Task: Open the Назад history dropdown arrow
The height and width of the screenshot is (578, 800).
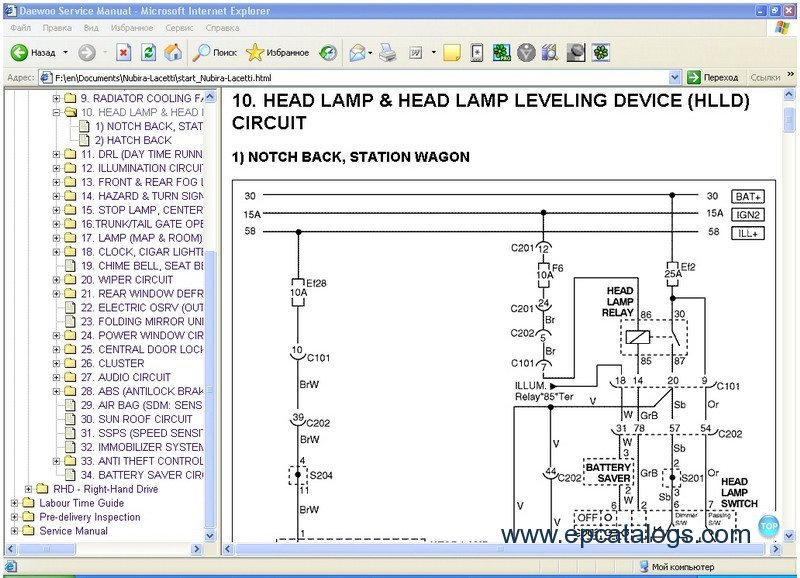Action: pos(65,52)
